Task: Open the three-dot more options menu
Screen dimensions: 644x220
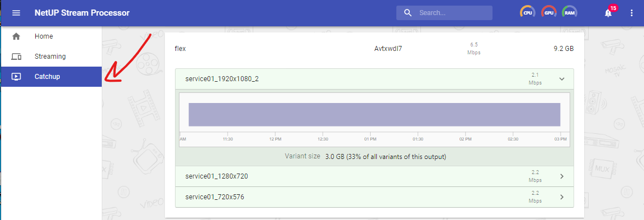Action: click(632, 13)
